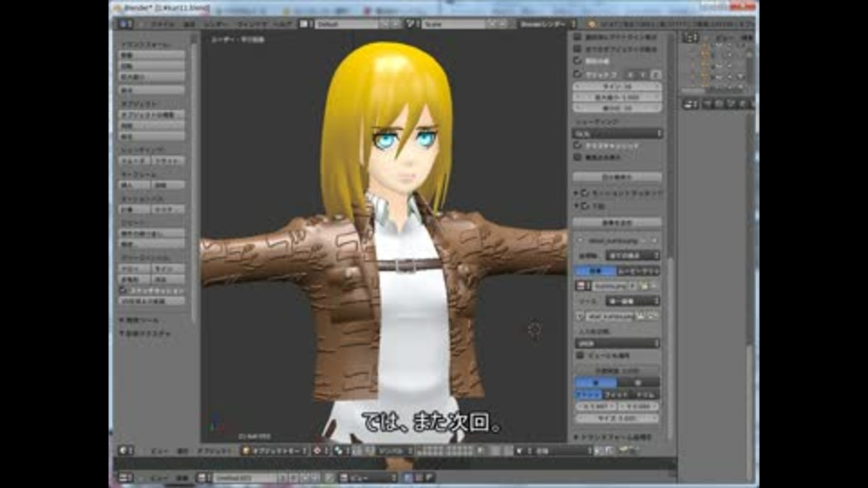This screenshot has height=488, width=868.
Task: Remove the background image with X icon
Action: [x=655, y=240]
